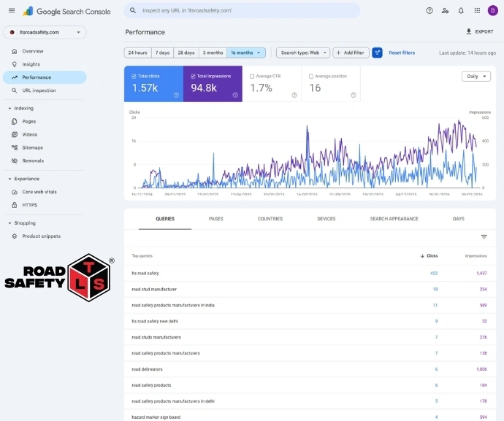Switch to the Countries tab
This screenshot has width=504, height=421.
[x=270, y=219]
